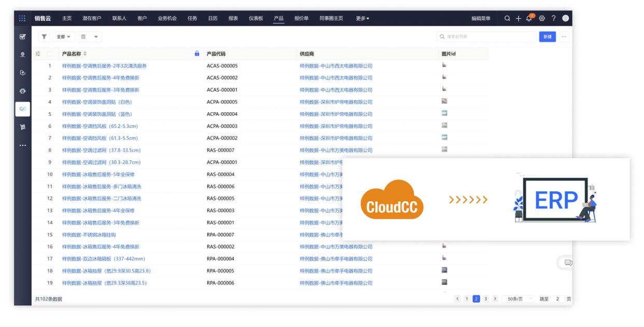This screenshot has width=644, height=327.
Task: Click the blue 新建 button
Action: pos(547,37)
